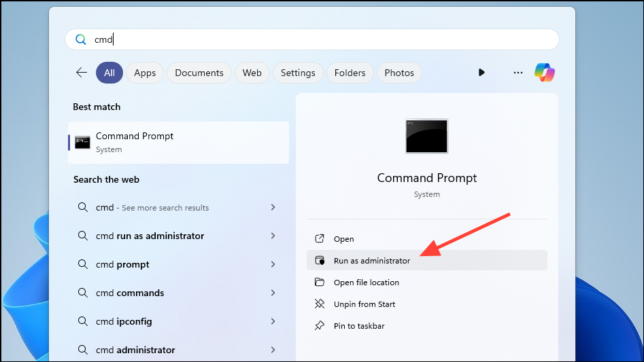Select the Command Prompt best match result
644x362 pixels.
[x=179, y=142]
